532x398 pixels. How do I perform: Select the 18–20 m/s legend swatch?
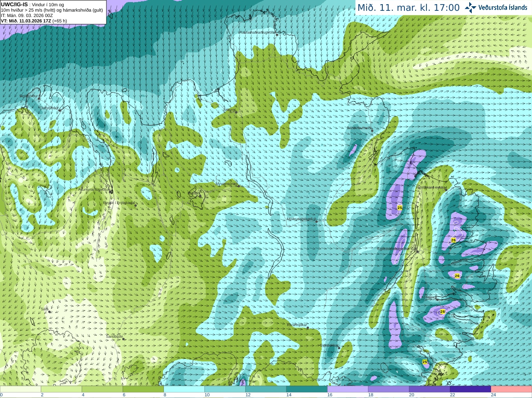(389, 389)
